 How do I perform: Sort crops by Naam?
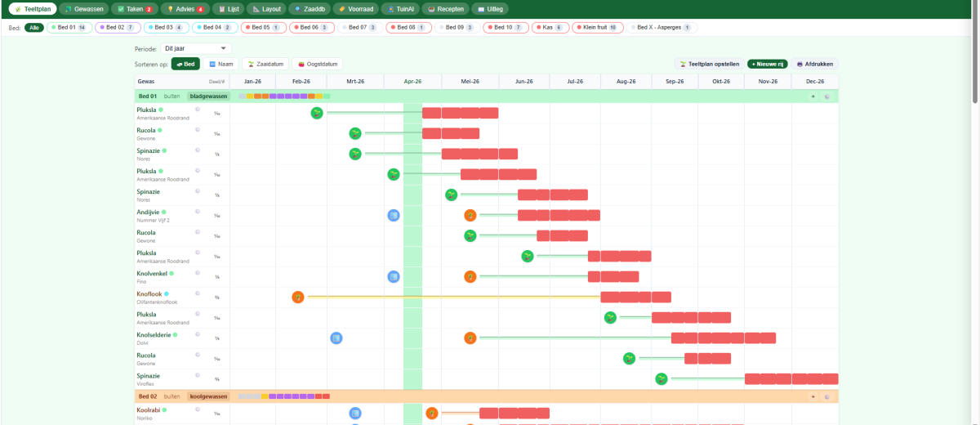click(220, 64)
